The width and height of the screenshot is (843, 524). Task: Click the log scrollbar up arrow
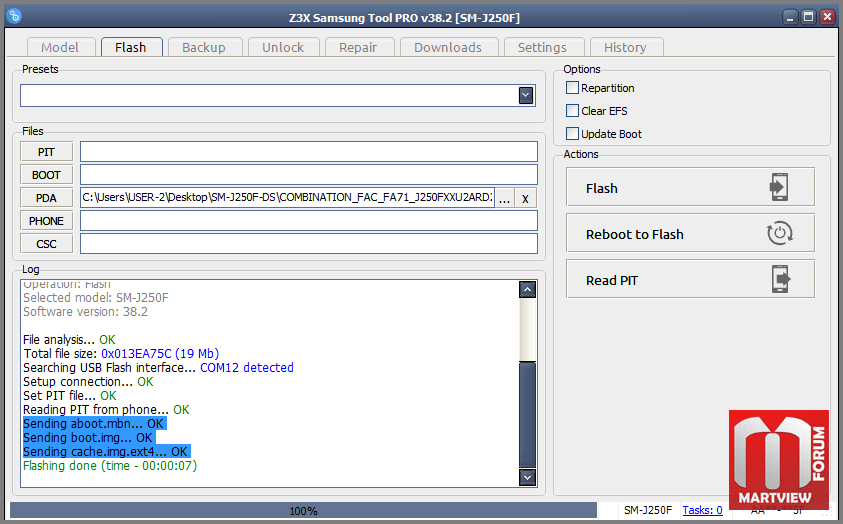coord(527,290)
